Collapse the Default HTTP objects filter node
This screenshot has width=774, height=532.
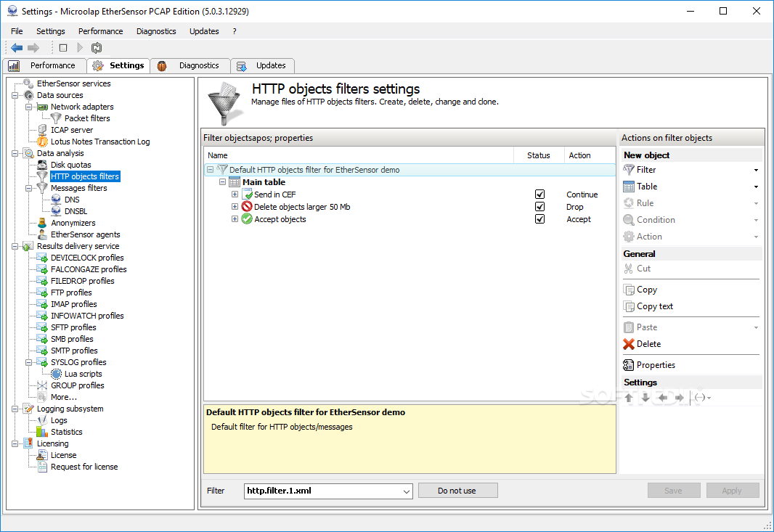pyautogui.click(x=211, y=170)
